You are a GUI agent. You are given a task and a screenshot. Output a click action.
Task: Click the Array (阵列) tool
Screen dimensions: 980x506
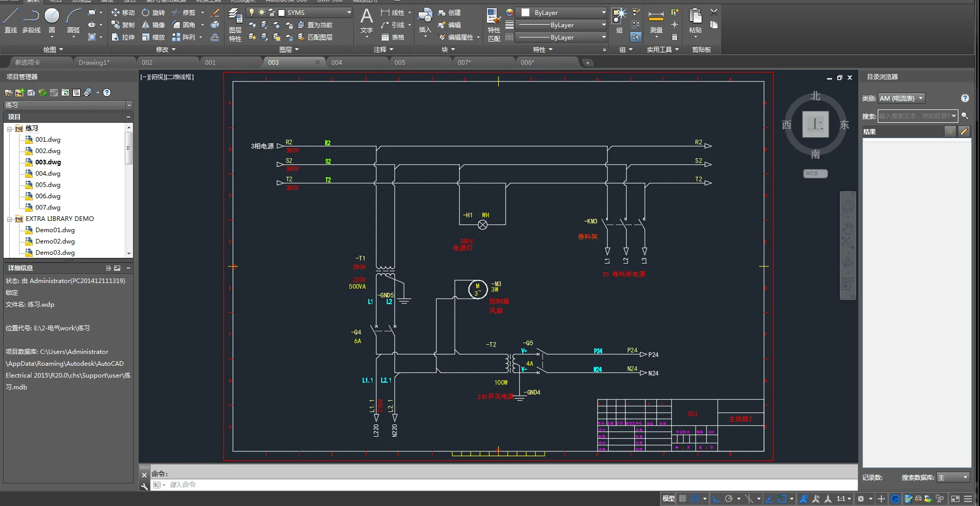point(184,37)
